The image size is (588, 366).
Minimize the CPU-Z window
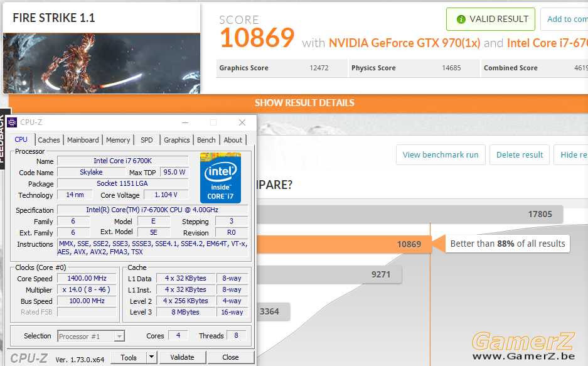pyautogui.click(x=185, y=122)
